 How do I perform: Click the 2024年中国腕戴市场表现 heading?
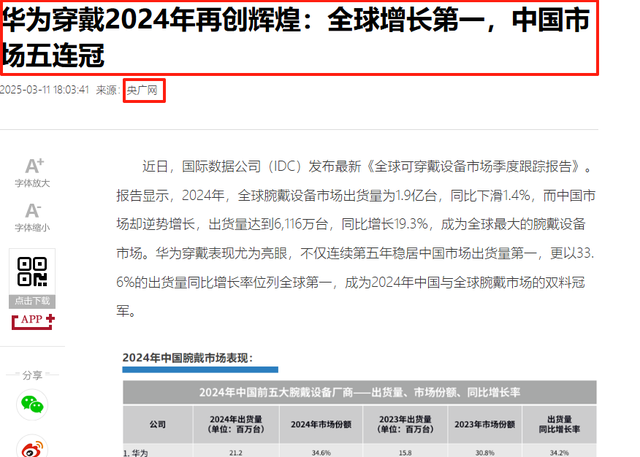[188, 358]
